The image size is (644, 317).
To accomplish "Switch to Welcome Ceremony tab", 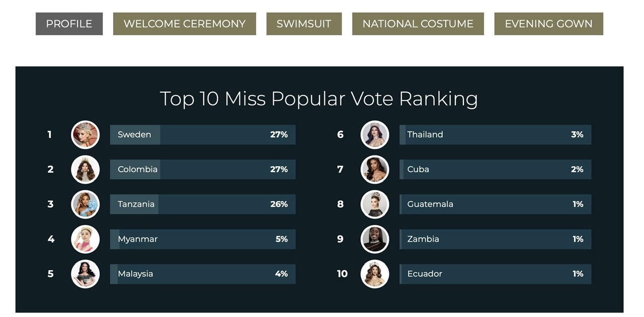I will tap(184, 24).
